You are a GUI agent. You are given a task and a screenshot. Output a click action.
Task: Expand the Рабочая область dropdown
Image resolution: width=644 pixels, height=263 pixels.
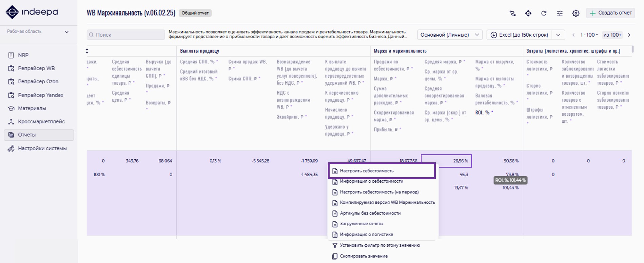click(x=66, y=32)
